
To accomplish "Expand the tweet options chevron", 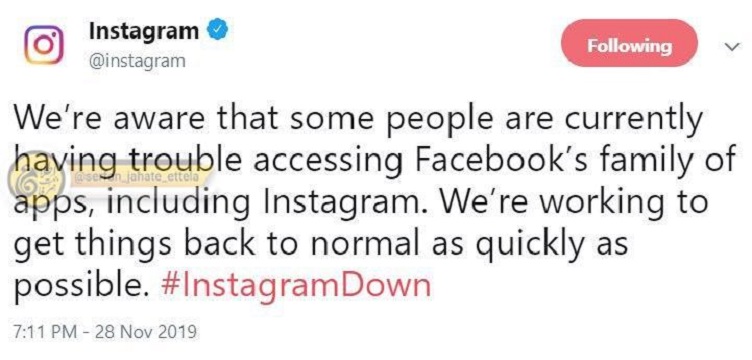I will pos(730,47).
